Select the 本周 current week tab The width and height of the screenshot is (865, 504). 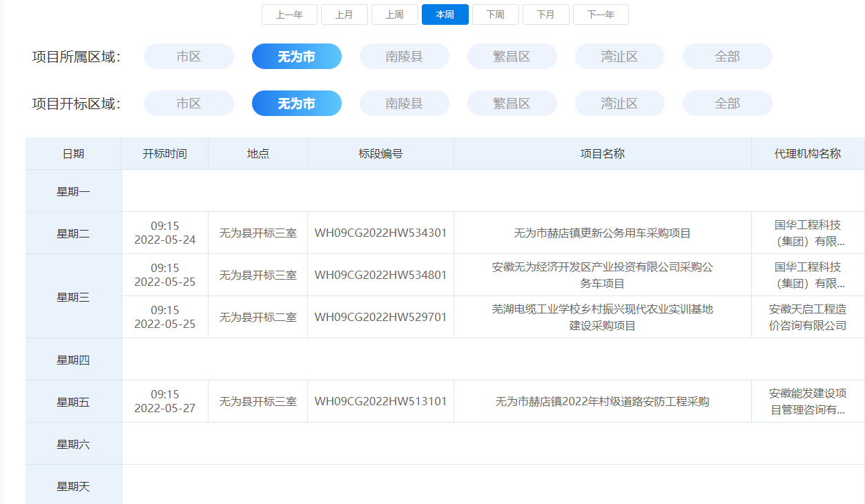pos(445,14)
